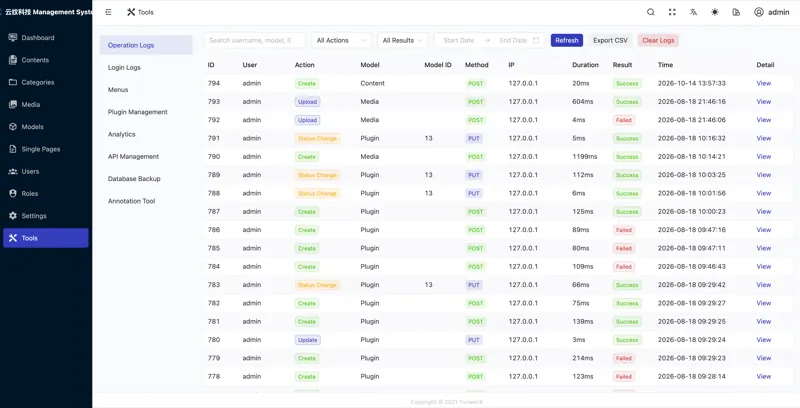This screenshot has height=408, width=800.
Task: Open Dashboard in the sidebar menu
Action: tap(46, 37)
